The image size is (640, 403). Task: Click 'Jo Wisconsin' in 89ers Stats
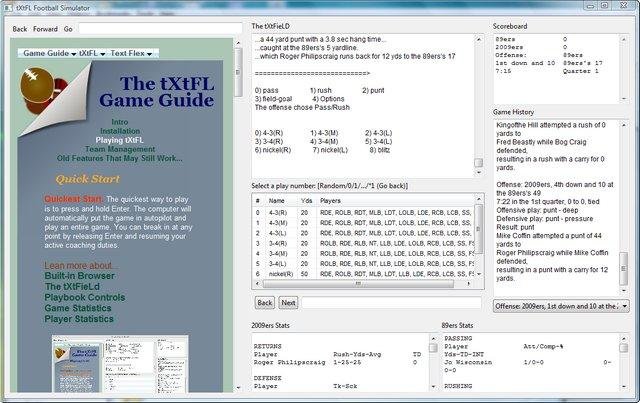(x=468, y=363)
